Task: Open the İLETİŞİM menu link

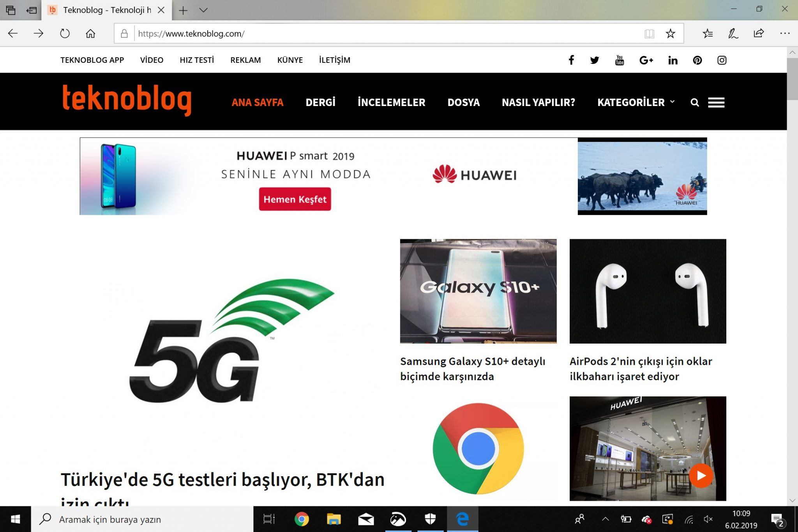Action: pos(334,60)
